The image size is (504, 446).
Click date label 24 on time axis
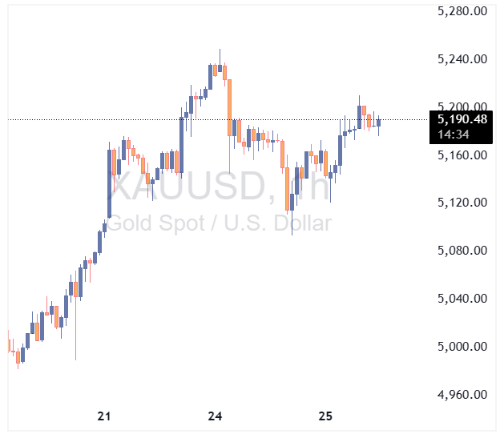coord(215,416)
